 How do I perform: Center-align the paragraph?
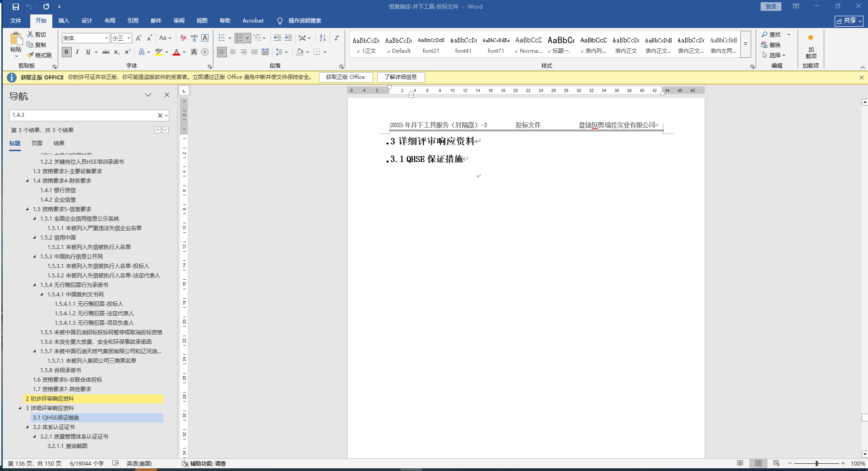(233, 52)
